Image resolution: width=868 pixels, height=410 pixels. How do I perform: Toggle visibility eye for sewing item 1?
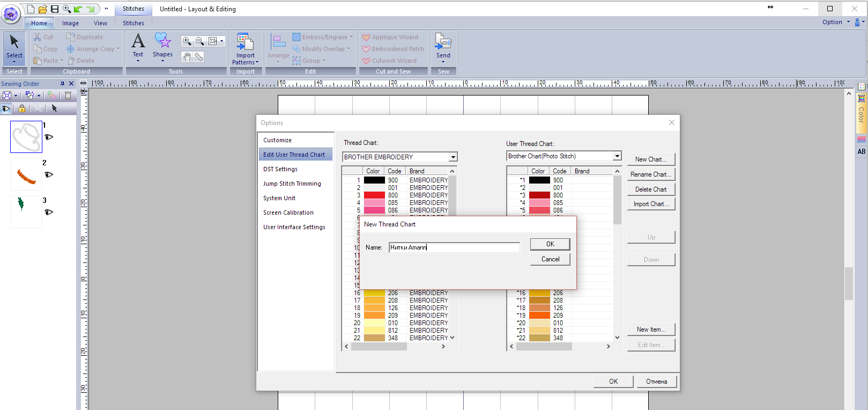(49, 137)
